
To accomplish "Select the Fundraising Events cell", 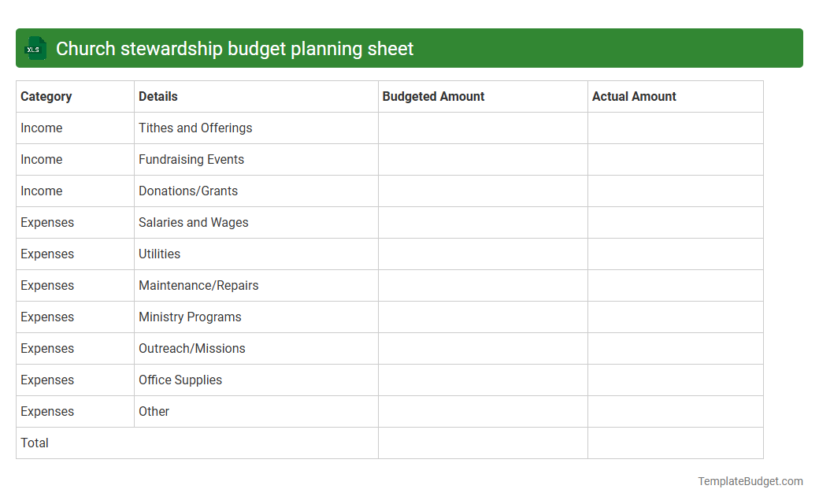I will click(191, 159).
